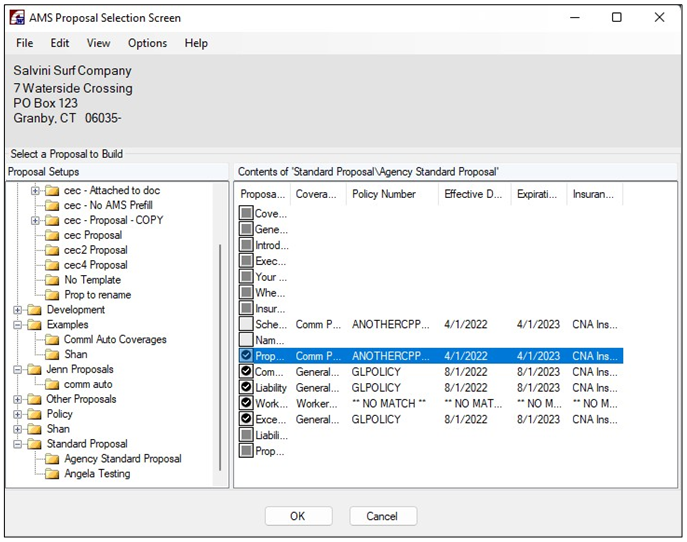Click the AMS application icon in title bar

tap(18, 18)
